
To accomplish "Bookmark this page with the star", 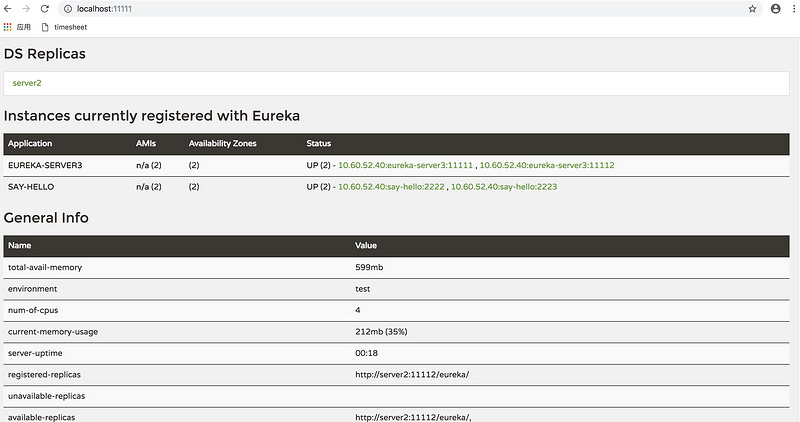I will [x=752, y=8].
